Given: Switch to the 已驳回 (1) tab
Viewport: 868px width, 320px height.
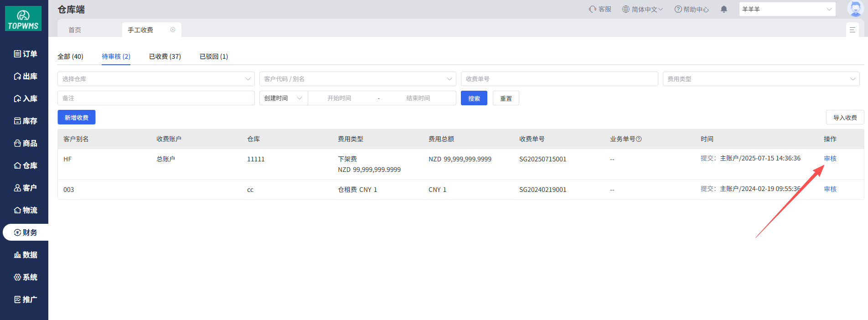Looking at the screenshot, I should click(213, 57).
